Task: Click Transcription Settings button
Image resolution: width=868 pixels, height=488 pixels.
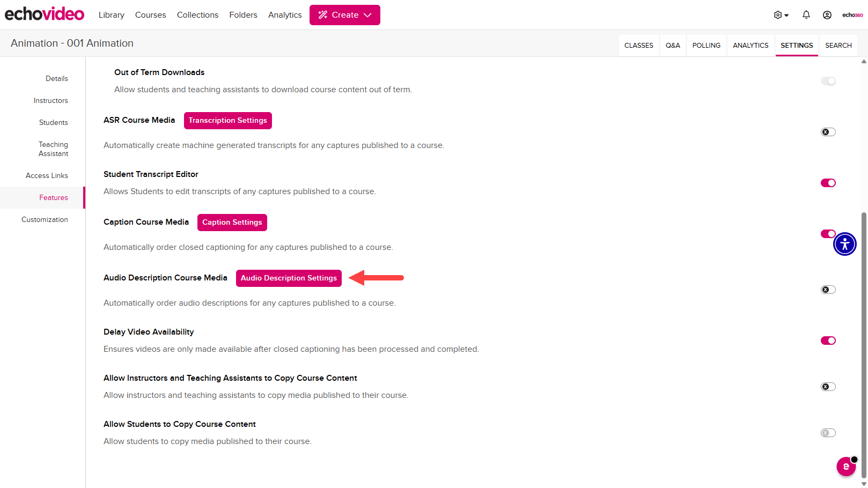Action: 228,121
